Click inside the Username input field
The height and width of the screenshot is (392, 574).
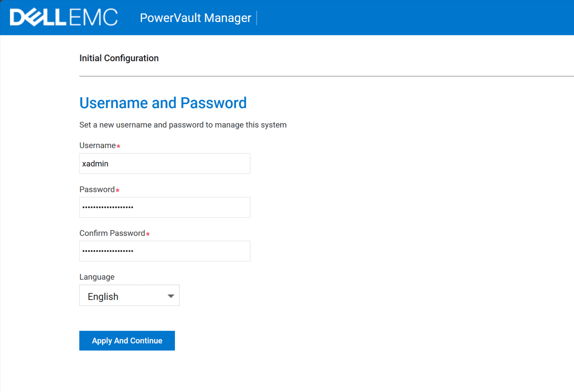164,164
